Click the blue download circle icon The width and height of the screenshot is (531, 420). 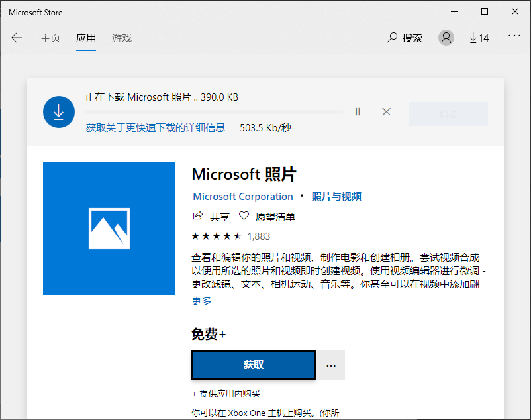tap(59, 112)
